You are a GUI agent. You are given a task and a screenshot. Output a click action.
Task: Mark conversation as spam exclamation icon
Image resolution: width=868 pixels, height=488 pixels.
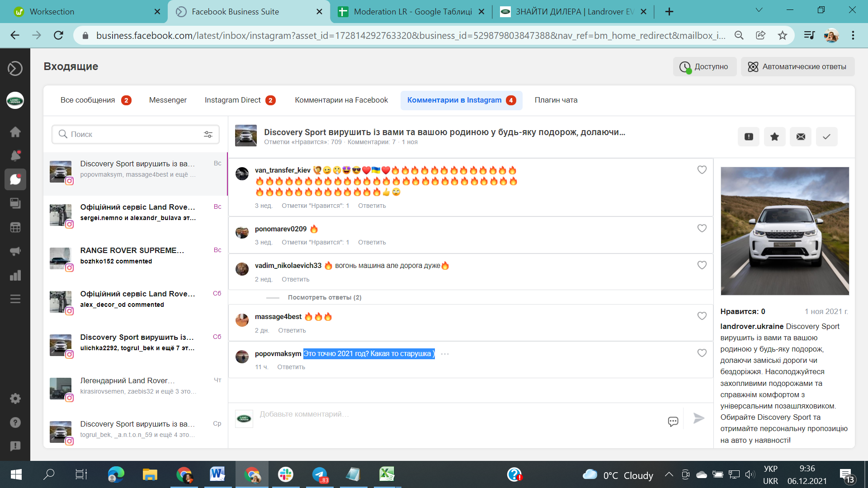coord(749,137)
